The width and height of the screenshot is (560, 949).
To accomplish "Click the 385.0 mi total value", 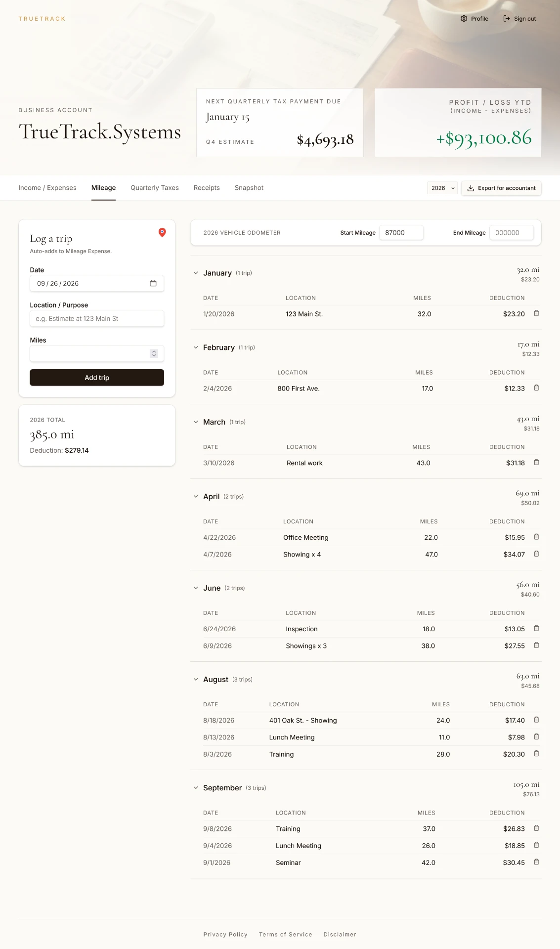I will (52, 434).
